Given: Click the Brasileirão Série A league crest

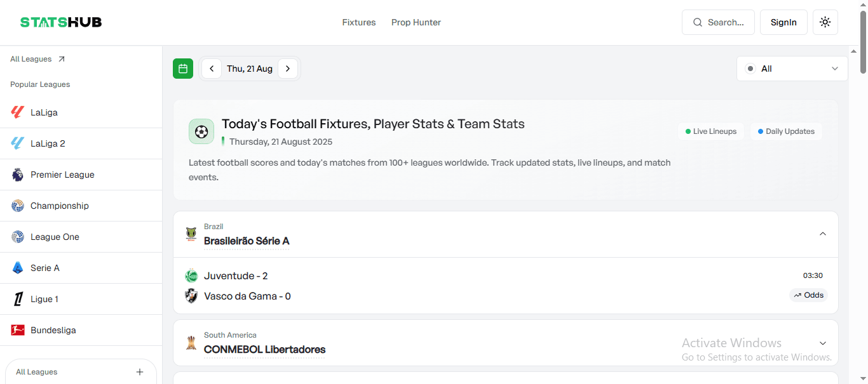Looking at the screenshot, I should pyautogui.click(x=191, y=234).
